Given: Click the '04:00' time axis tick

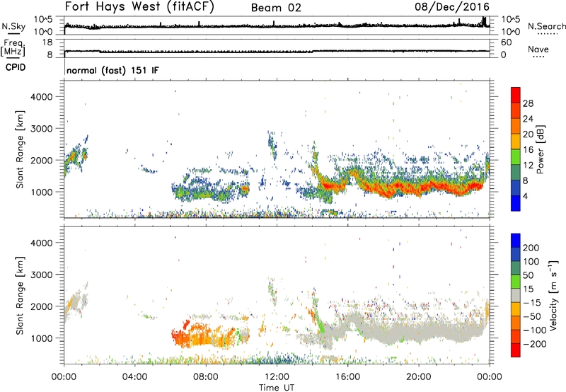Looking at the screenshot, I should [135, 377].
